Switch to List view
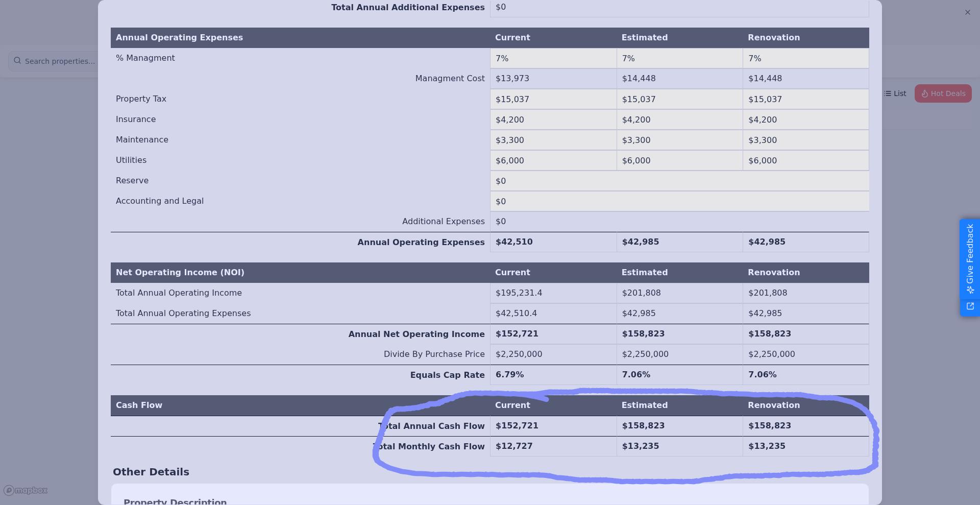The image size is (980, 505). point(895,93)
